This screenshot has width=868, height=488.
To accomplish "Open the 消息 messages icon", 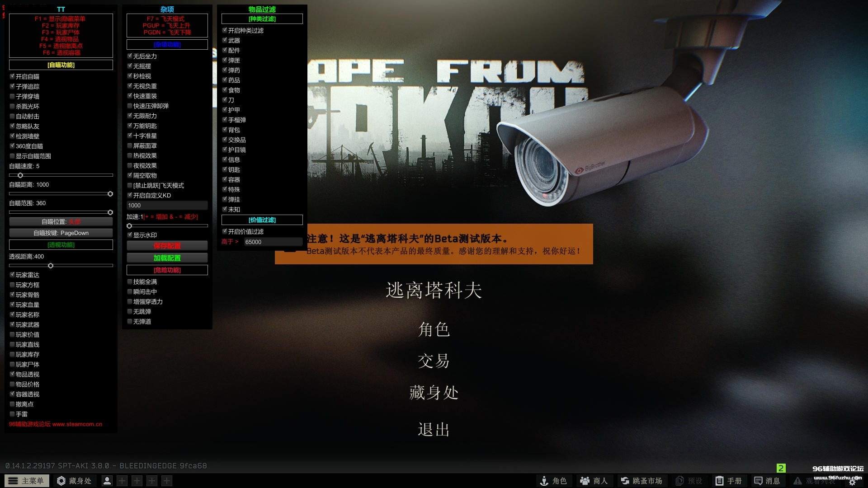I will [758, 481].
